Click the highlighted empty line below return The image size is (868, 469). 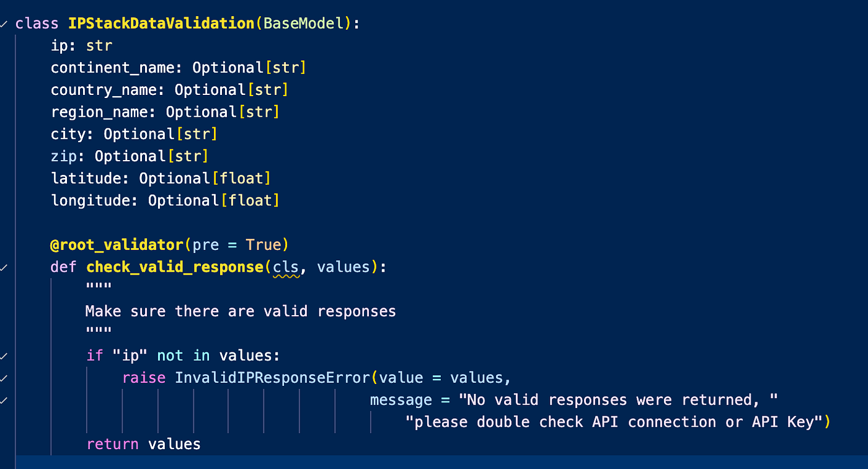pyautogui.click(x=441, y=462)
